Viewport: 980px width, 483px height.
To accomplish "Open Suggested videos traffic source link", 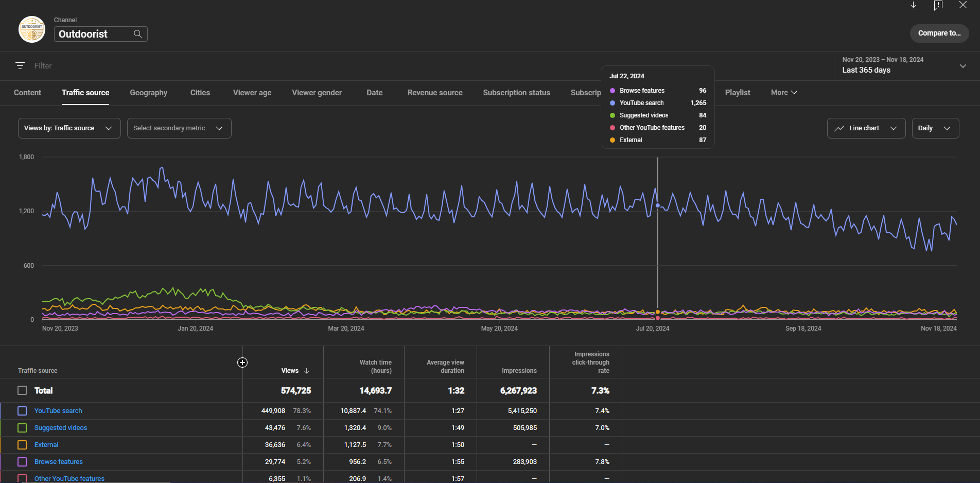I will [x=61, y=428].
